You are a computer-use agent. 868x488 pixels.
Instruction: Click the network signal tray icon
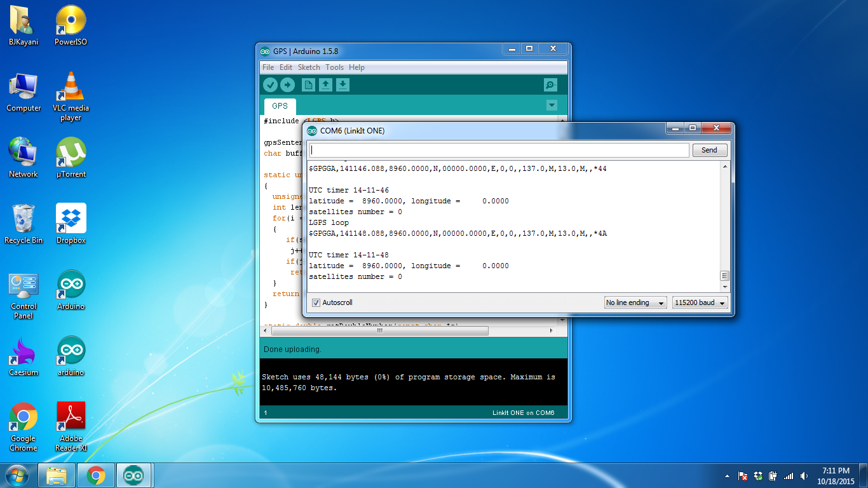[x=789, y=476]
